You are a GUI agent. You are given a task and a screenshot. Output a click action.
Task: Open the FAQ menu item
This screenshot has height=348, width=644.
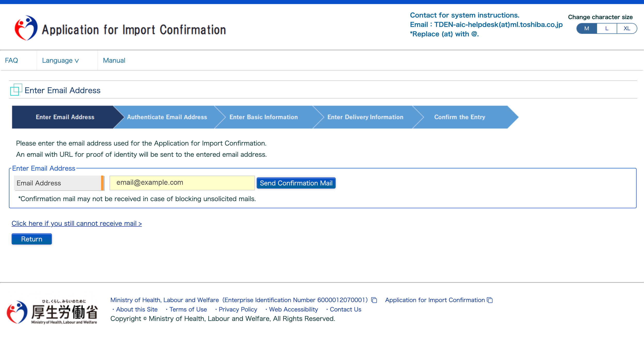coord(12,60)
